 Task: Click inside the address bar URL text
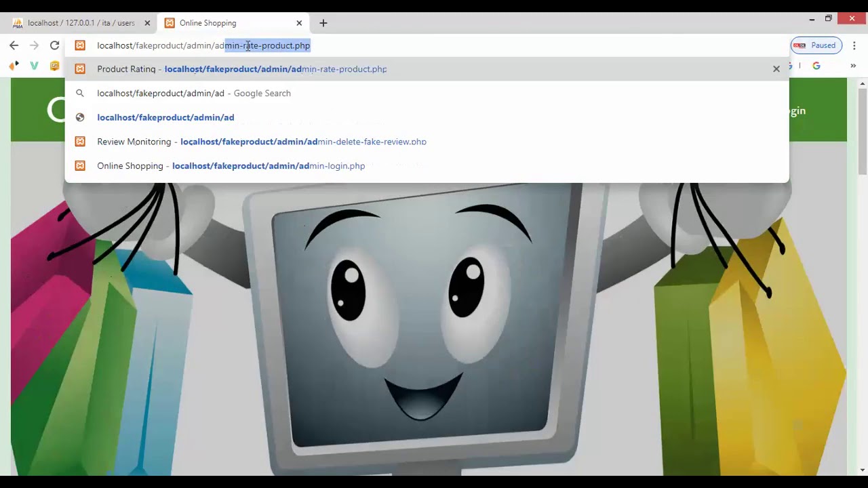(x=203, y=45)
